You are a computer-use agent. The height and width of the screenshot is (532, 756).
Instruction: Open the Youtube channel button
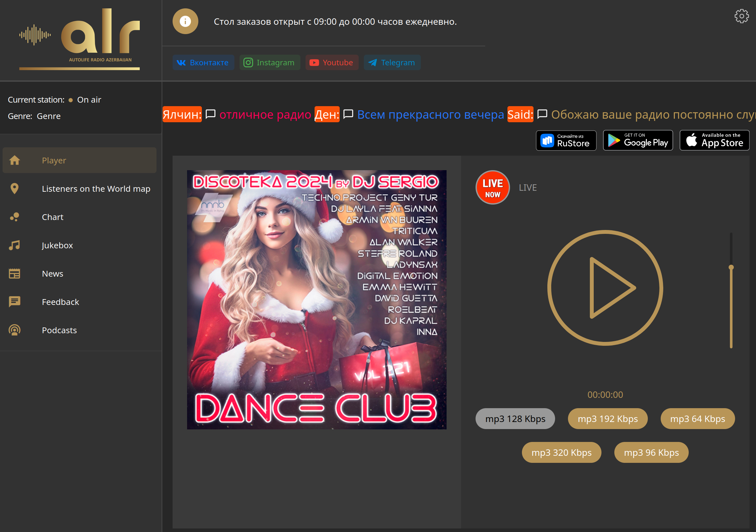tap(332, 62)
